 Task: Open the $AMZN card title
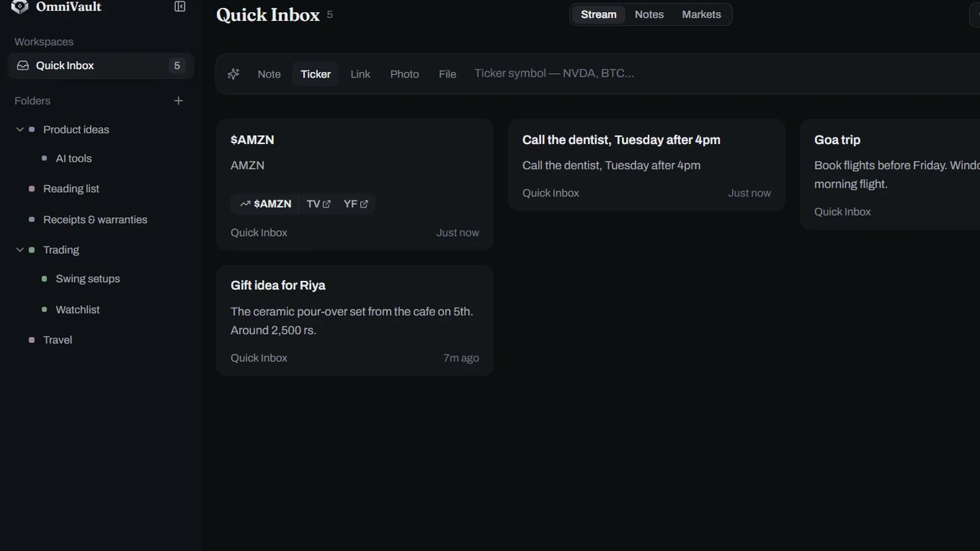tap(252, 140)
